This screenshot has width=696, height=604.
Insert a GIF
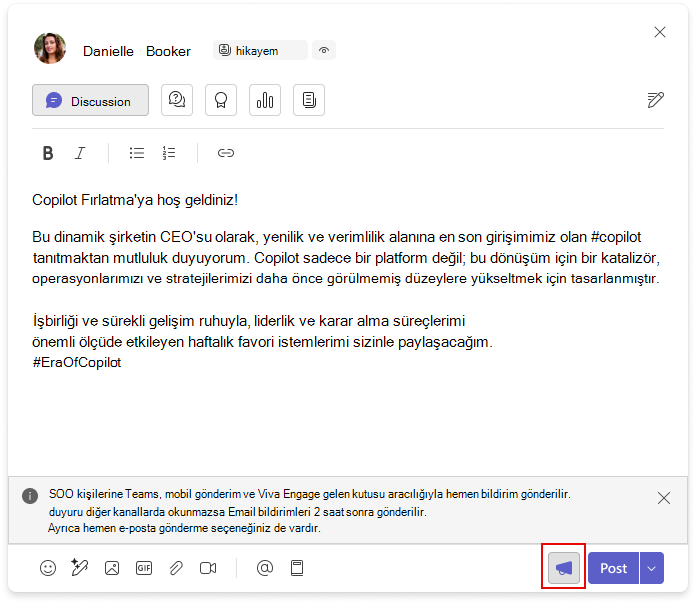point(144,568)
